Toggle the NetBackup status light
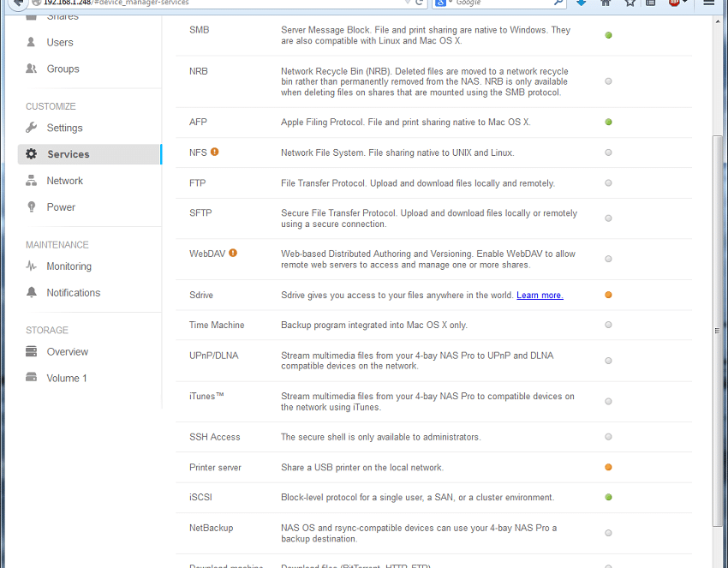 click(x=608, y=533)
